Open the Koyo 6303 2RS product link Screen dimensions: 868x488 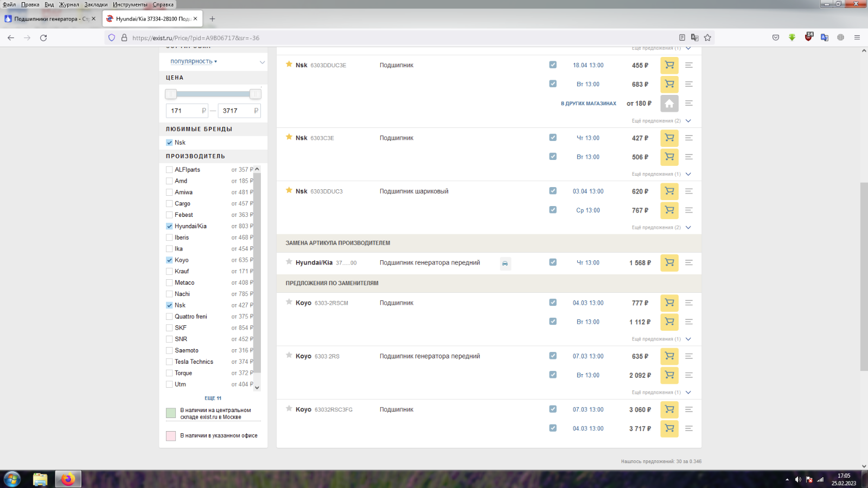pos(327,357)
